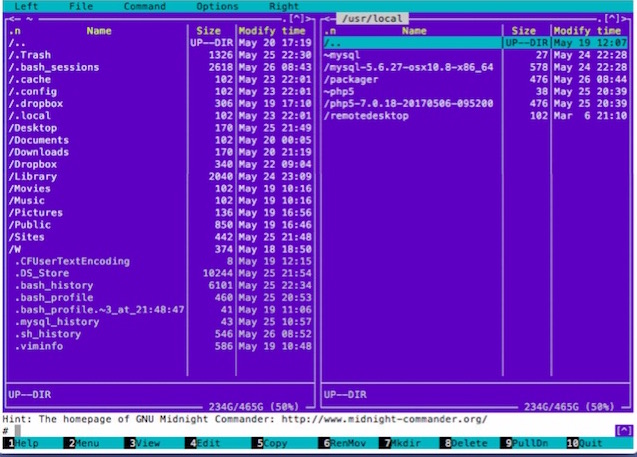Open the Command menu
Screen dimensions: 637x457
tap(145, 6)
